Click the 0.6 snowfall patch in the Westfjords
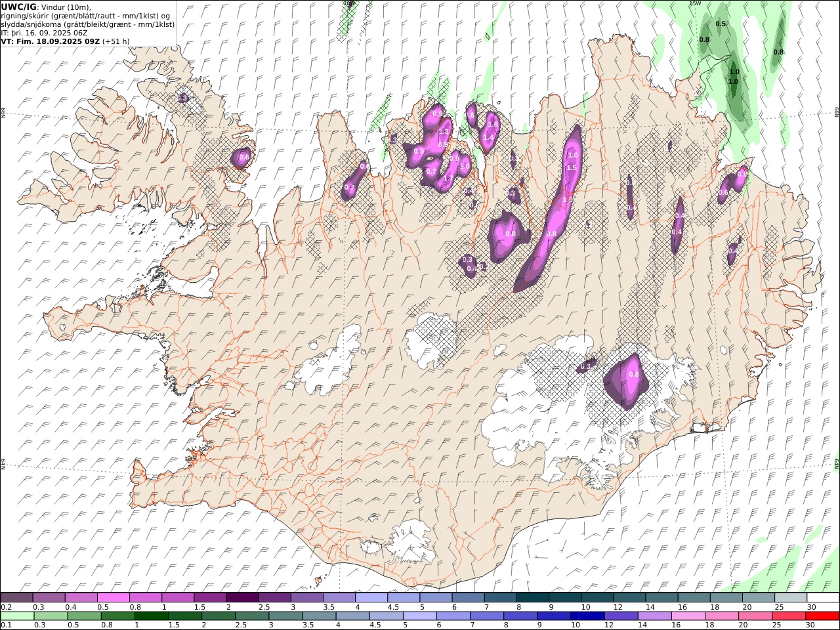The image size is (840, 630). coord(242,157)
